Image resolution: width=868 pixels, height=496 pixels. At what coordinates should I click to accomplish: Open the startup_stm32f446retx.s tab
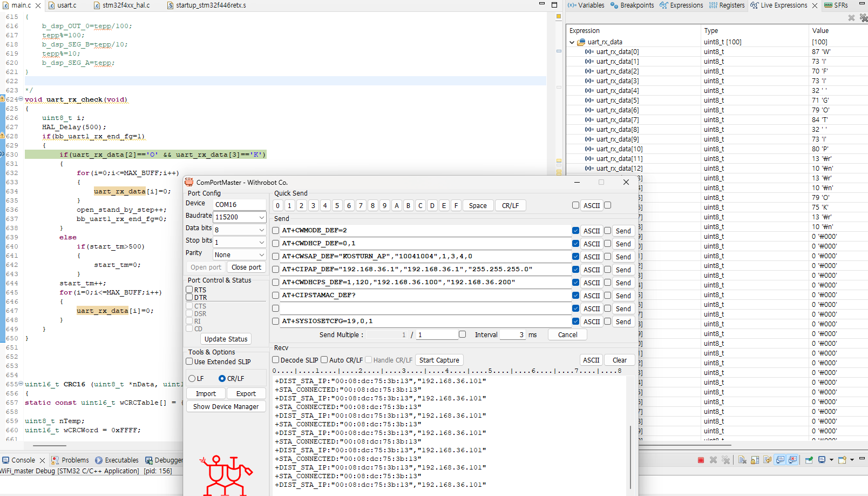coord(206,5)
